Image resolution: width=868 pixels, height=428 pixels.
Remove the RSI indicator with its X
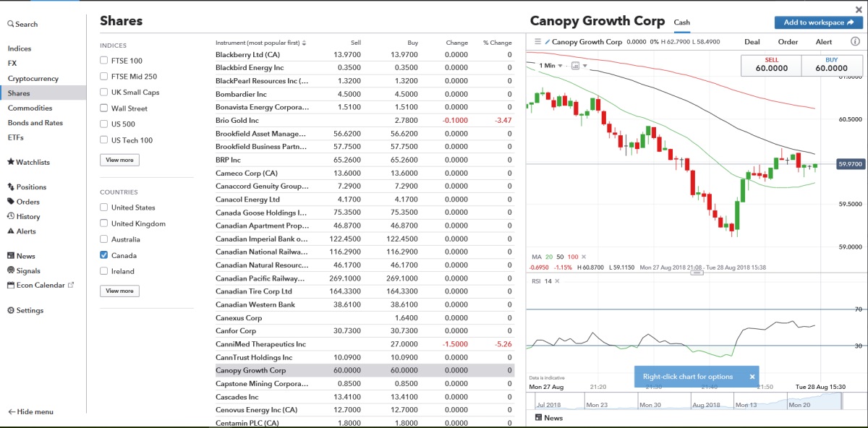coord(558,281)
